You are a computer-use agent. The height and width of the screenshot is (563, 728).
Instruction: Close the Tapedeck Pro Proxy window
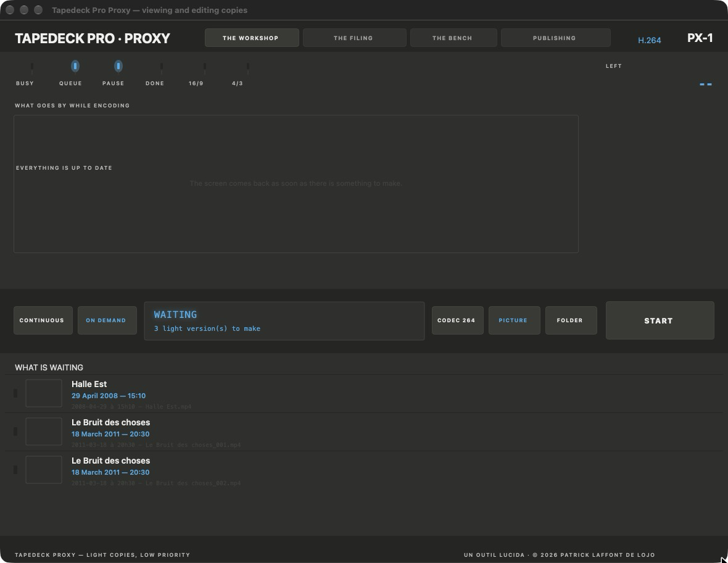coord(10,10)
